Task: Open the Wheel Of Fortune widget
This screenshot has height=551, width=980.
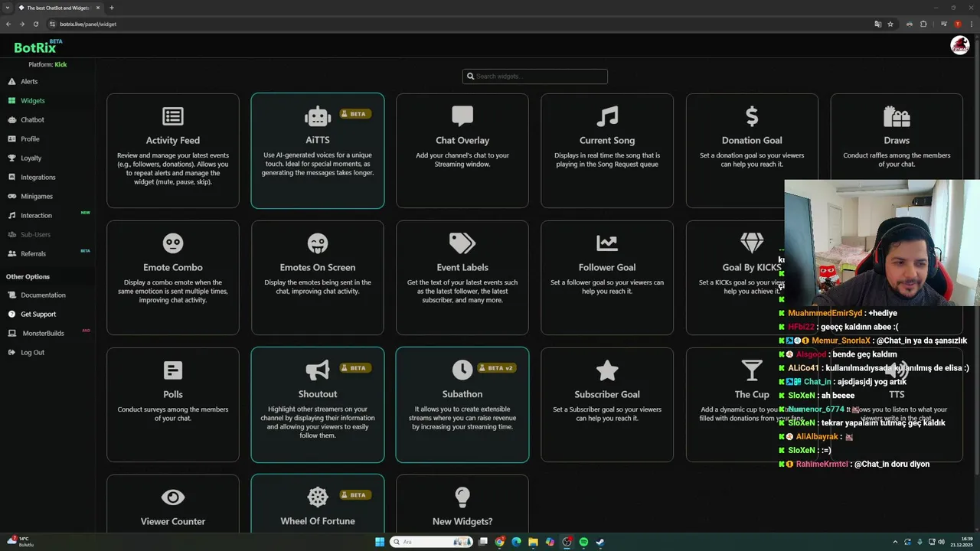Action: pyautogui.click(x=317, y=504)
